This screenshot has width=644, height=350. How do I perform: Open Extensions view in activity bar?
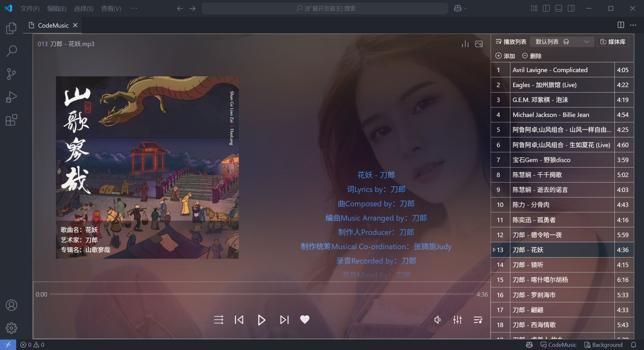[11, 120]
